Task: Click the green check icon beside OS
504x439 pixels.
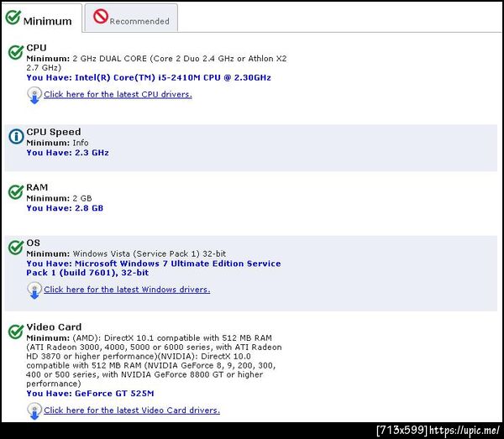Action: pos(16,248)
